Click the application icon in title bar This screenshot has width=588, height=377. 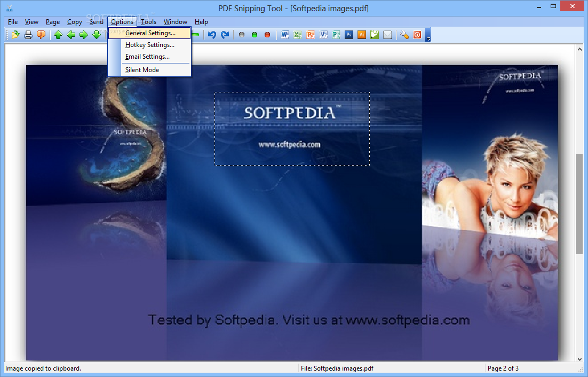click(10, 8)
